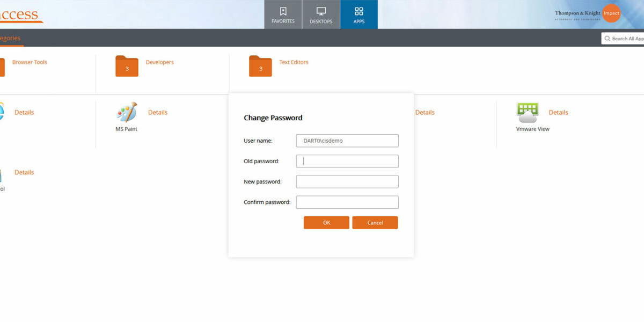
Task: Open the Text Editors folder
Action: point(260,65)
